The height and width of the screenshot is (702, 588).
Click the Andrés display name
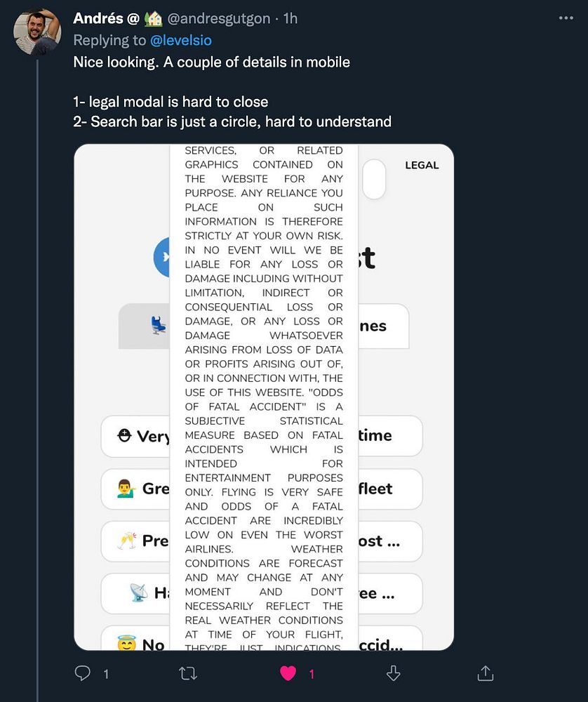98,18
